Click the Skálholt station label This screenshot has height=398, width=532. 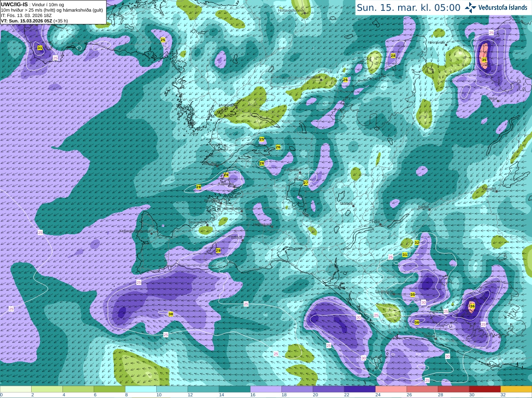click(346, 204)
